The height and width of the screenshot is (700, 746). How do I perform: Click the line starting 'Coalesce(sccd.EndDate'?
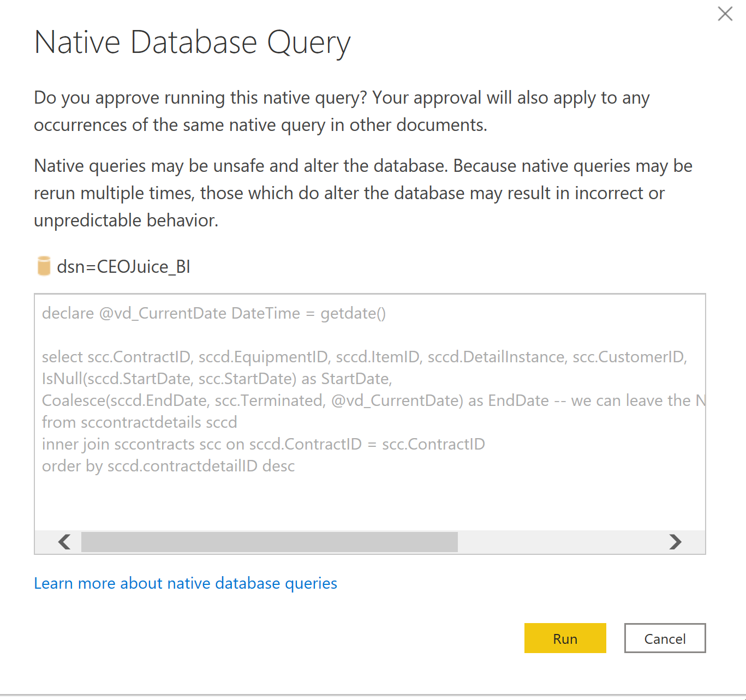point(374,400)
